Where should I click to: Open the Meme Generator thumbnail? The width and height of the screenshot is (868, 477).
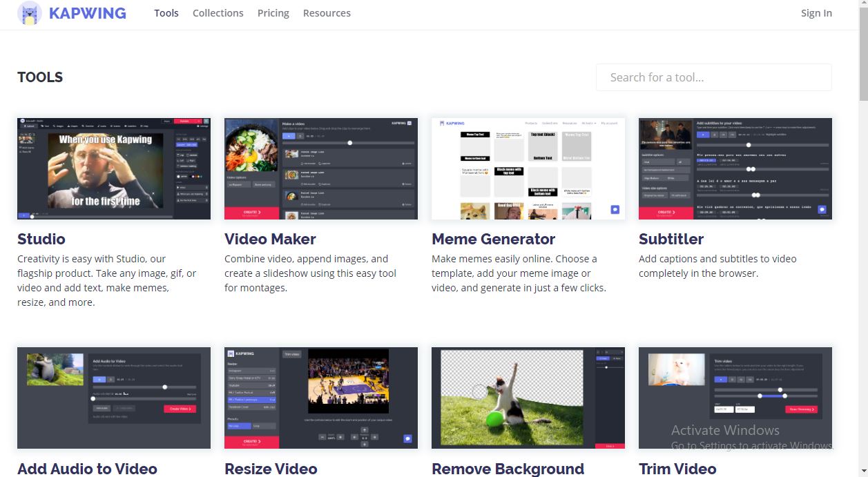coord(528,169)
